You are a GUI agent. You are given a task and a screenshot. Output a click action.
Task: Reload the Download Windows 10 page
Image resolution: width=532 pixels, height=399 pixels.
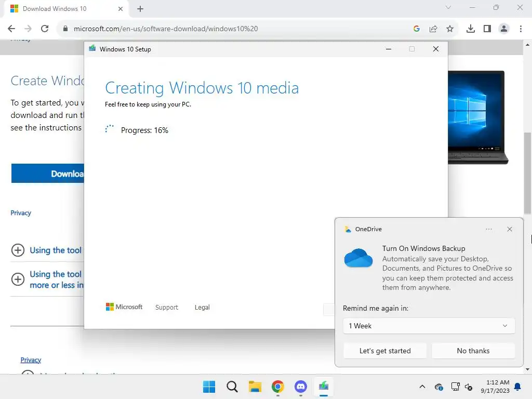coord(45,29)
